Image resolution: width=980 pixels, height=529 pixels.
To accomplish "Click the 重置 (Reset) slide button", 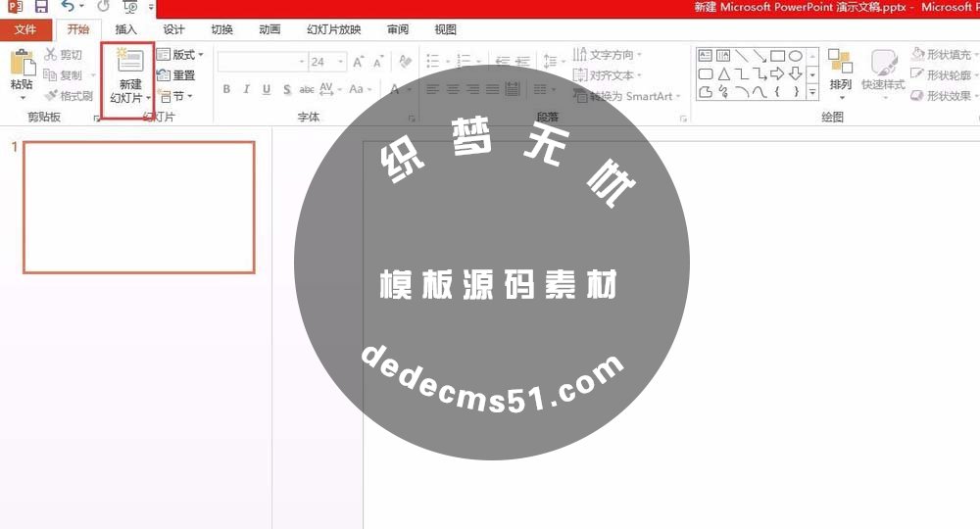I will click(x=176, y=75).
